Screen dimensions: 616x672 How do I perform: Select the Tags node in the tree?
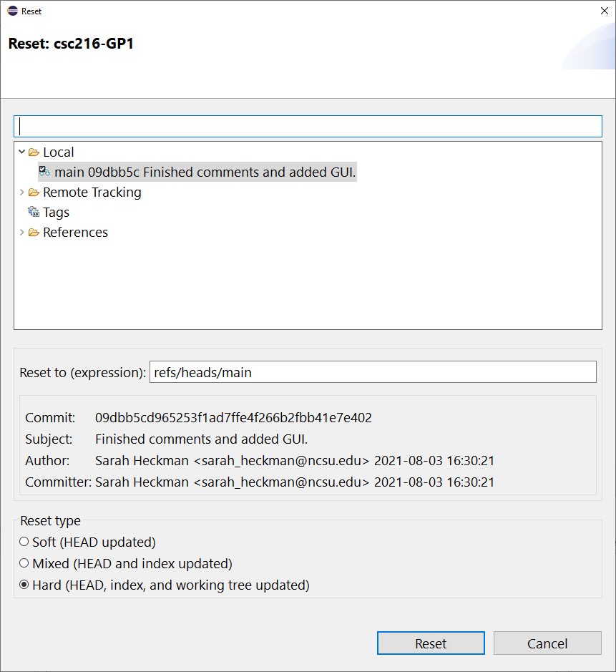[x=56, y=212]
